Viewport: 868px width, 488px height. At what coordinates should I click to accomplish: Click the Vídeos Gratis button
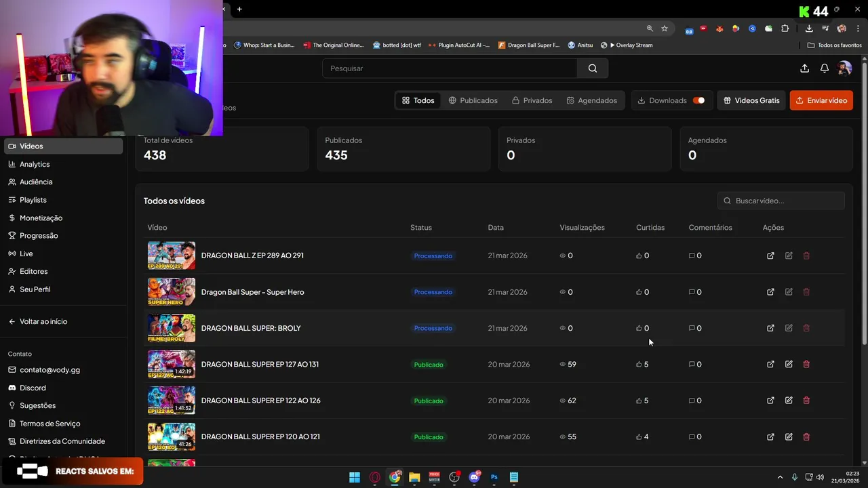coord(751,100)
